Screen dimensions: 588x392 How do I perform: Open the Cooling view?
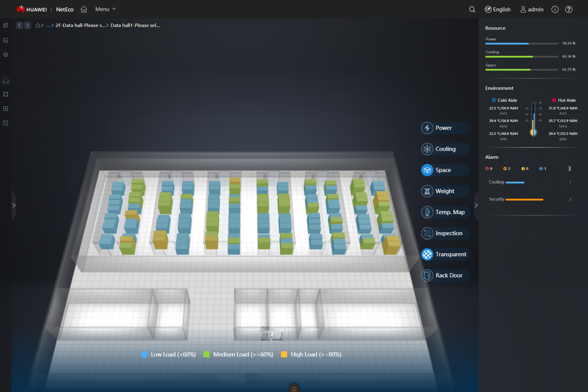pyautogui.click(x=445, y=149)
